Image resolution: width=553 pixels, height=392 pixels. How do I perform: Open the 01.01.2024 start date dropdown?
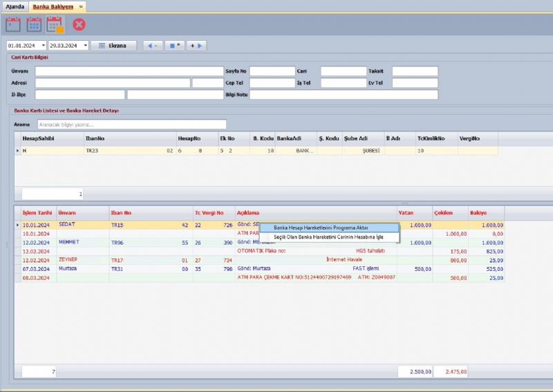coord(44,46)
